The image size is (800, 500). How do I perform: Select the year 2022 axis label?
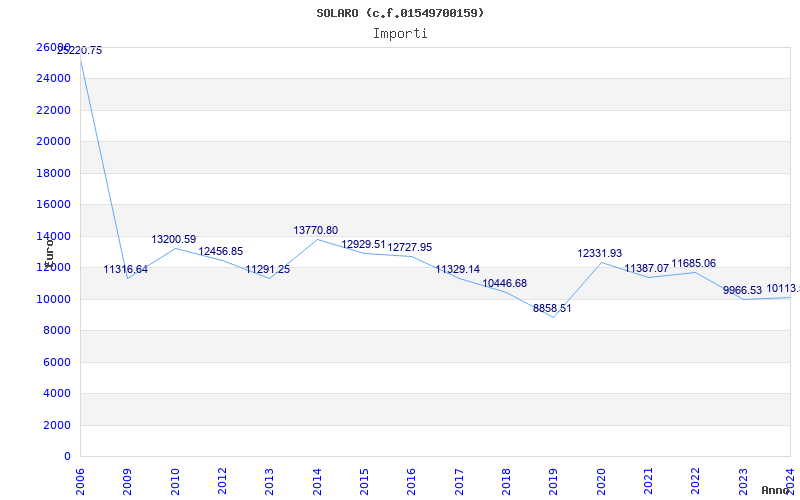click(695, 482)
